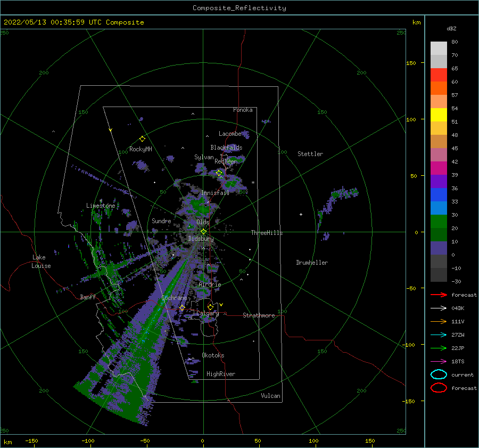This screenshot has width=479, height=448.
Task: Click the RockyMH label
Action: coord(141,149)
